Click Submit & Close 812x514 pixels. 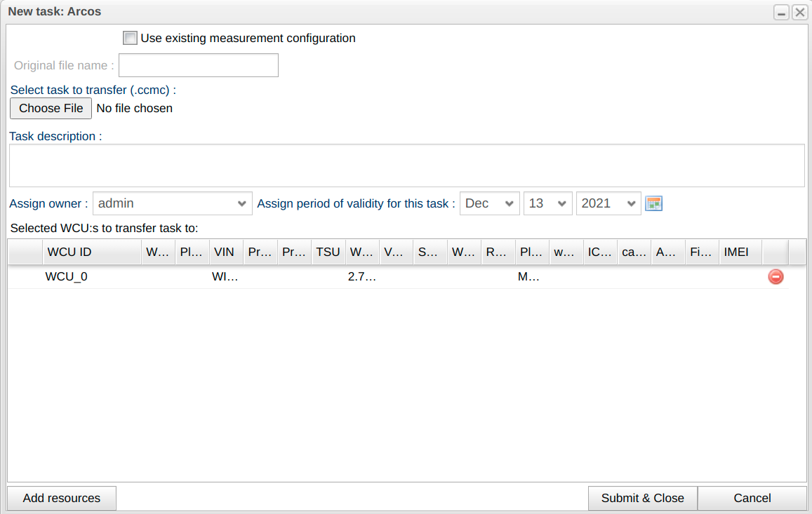point(642,498)
